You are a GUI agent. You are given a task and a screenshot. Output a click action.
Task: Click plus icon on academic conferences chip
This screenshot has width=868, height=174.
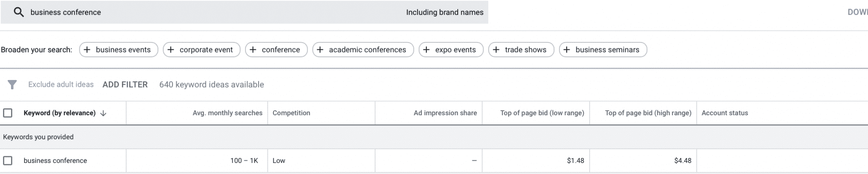(x=320, y=50)
